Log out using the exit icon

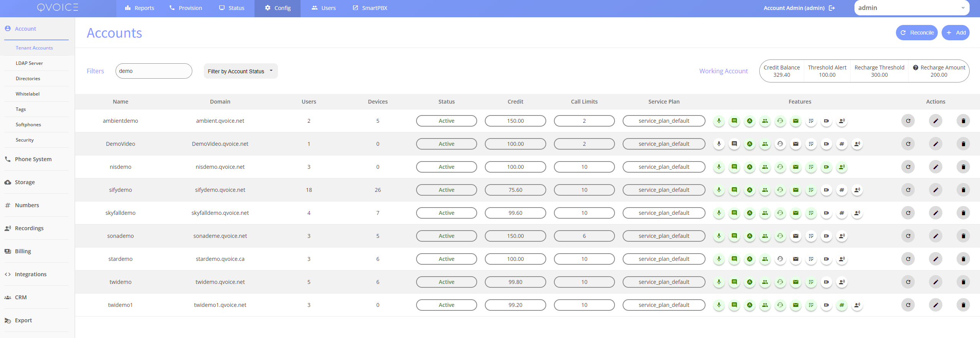[x=832, y=8]
